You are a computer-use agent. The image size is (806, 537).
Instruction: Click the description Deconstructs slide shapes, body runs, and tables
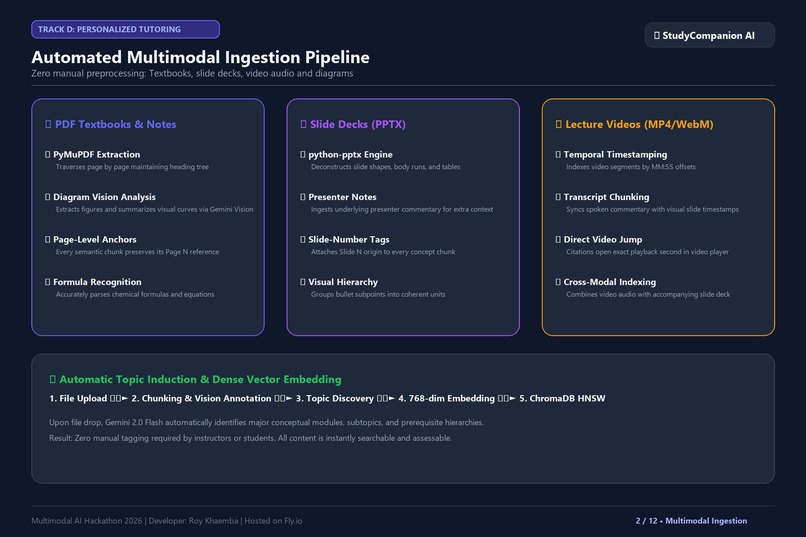pyautogui.click(x=386, y=167)
